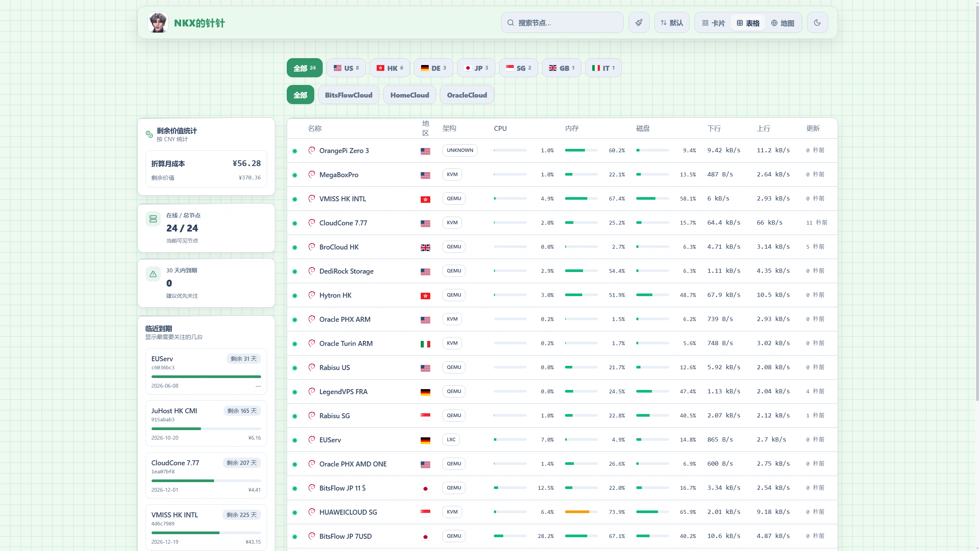The image size is (980, 551).
Task: Click the 剩余价值统计 coins icon
Action: click(149, 134)
